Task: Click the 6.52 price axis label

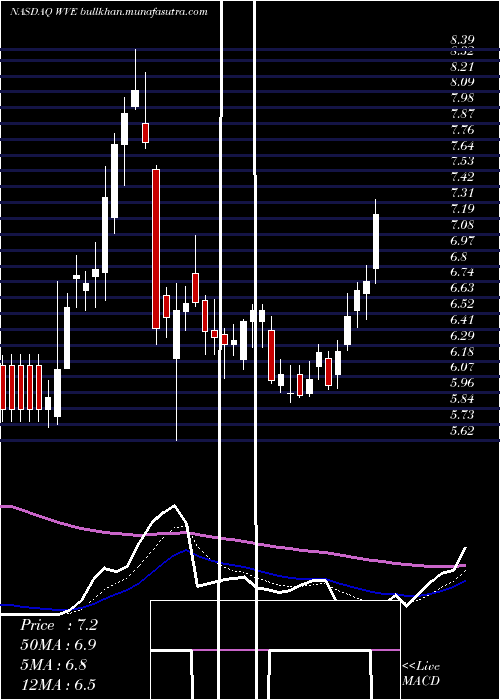Action: (462, 304)
